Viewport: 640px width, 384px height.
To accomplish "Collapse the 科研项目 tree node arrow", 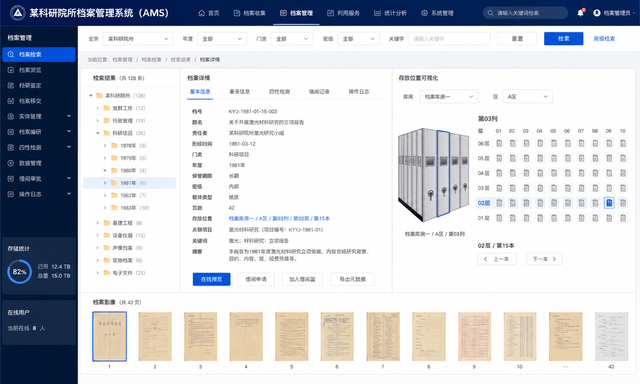I will click(98, 133).
